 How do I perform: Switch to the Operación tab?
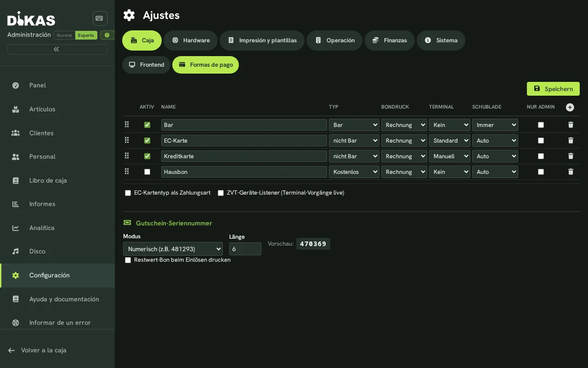pos(334,40)
